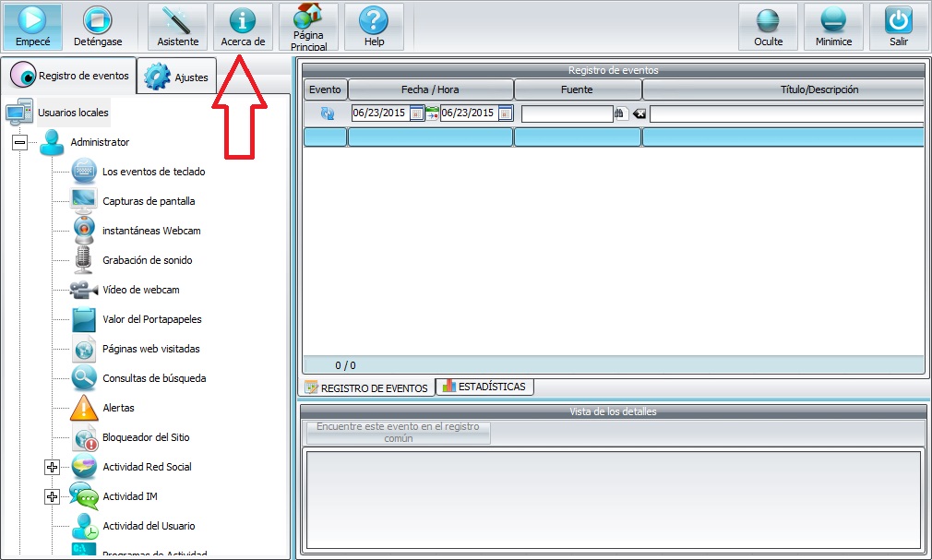Select the Administrator user

click(100, 142)
